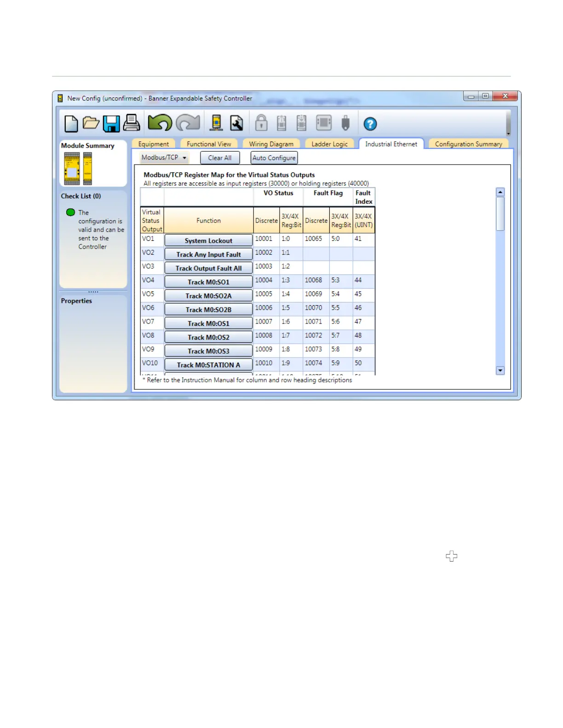Open the Ladder Logic tab
Image resolution: width=563 pixels, height=728 pixels.
point(329,144)
